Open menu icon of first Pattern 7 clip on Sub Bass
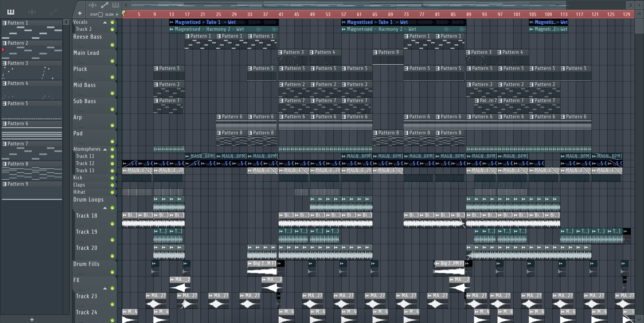This screenshot has height=323, width=644. pos(156,100)
